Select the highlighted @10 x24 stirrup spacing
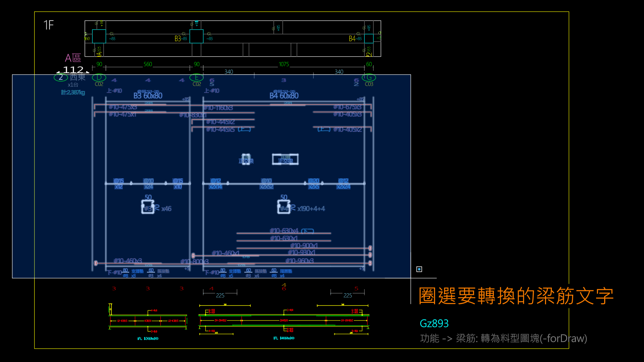Viewport: 644px width, 362px height. [149, 184]
